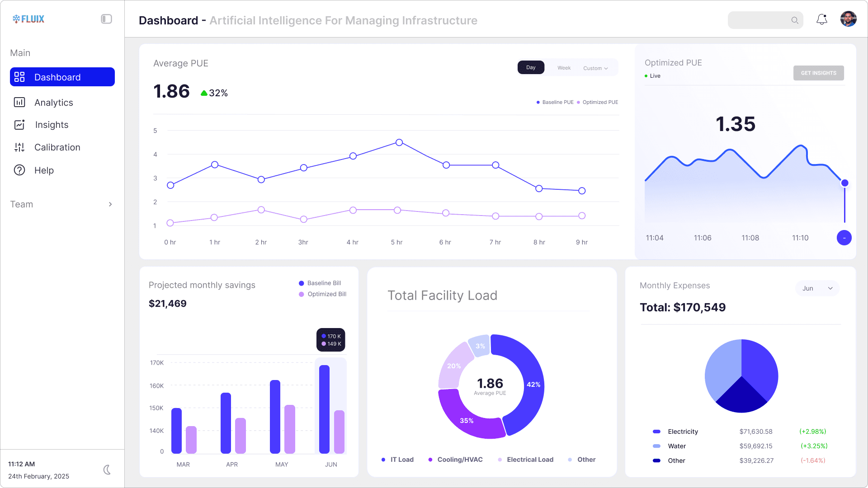
Task: Select the Day view tab
Action: coord(531,67)
